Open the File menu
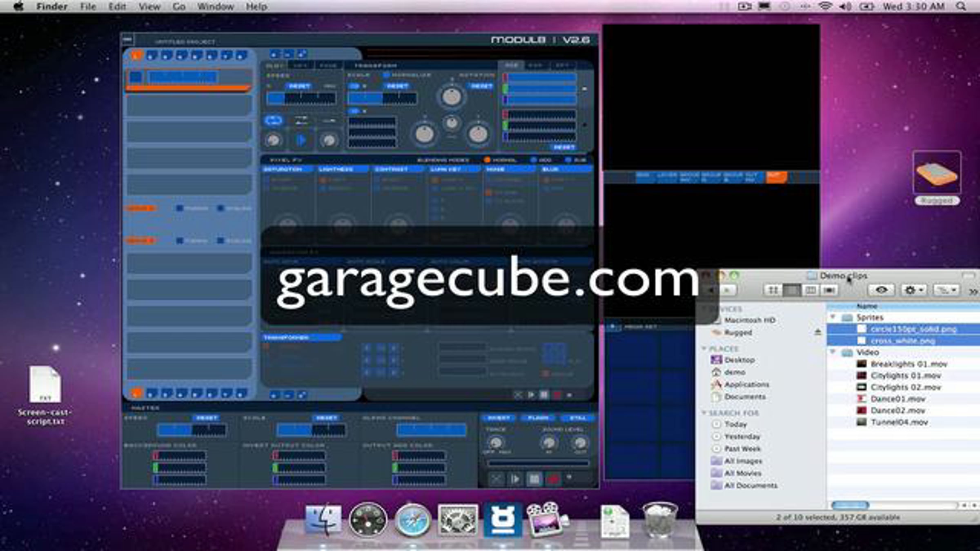The height and width of the screenshot is (551, 980). click(88, 7)
